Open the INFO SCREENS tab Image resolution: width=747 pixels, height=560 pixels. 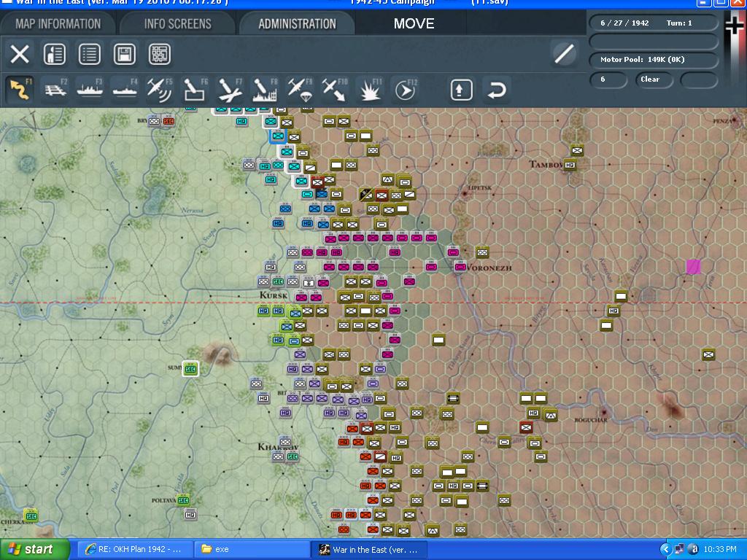pos(178,23)
